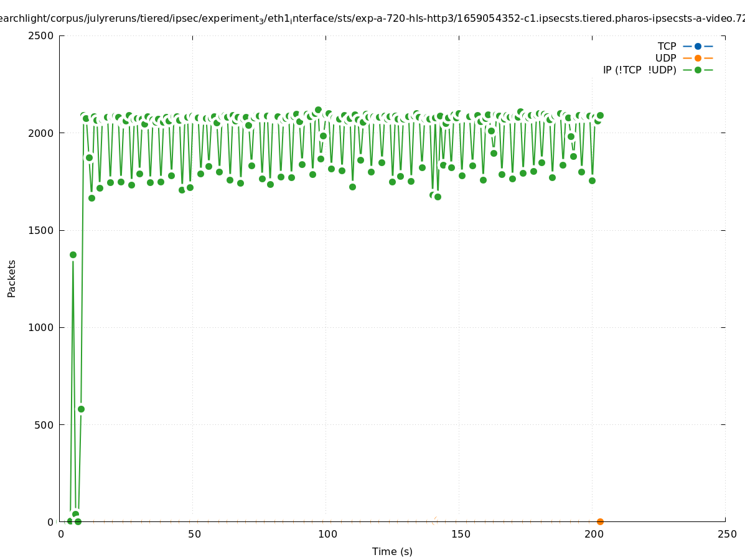Click the early green spike point near 1375 packets

(73, 254)
